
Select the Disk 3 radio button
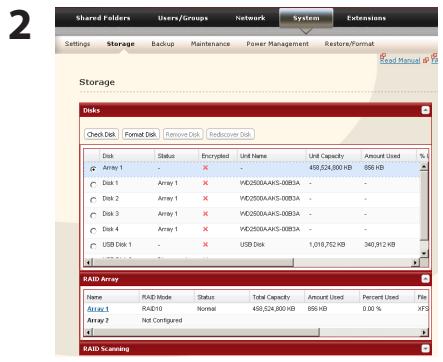93,215
